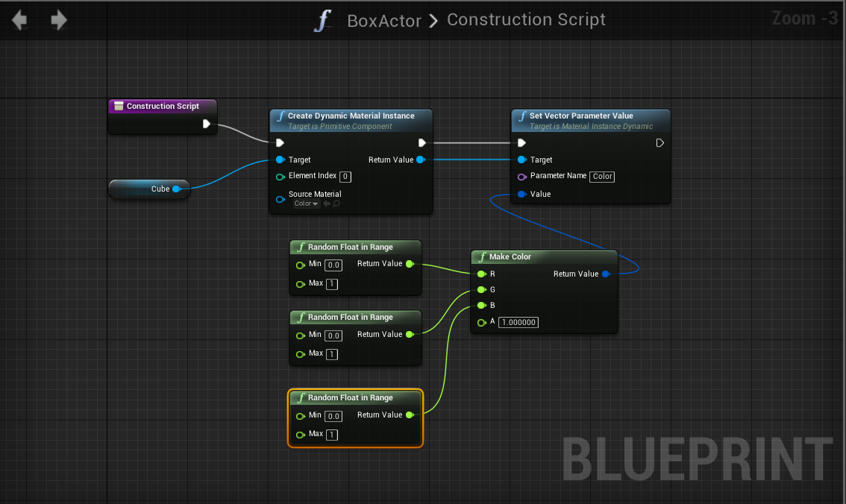Edit the A value field showing 1.000000
Screen dimensions: 846x504
coord(518,322)
